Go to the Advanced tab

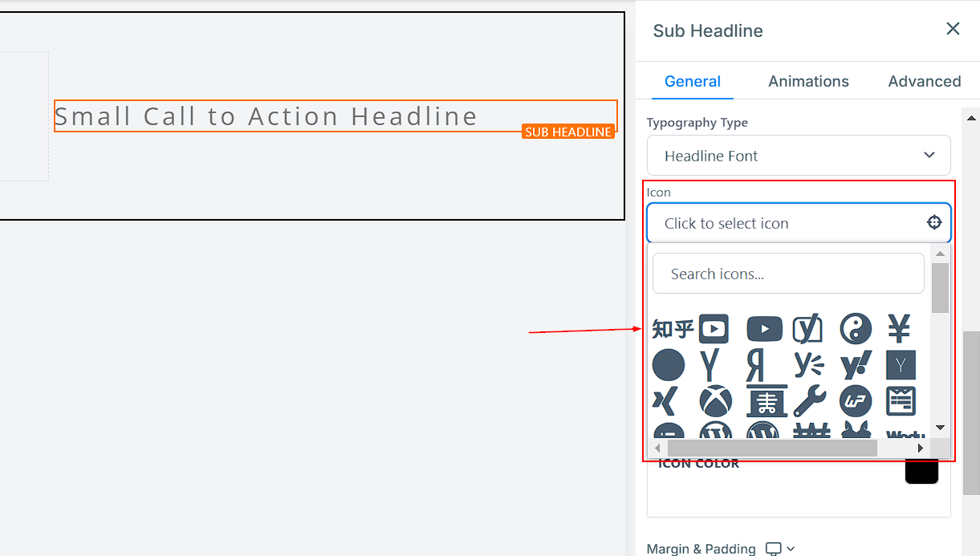click(x=925, y=81)
